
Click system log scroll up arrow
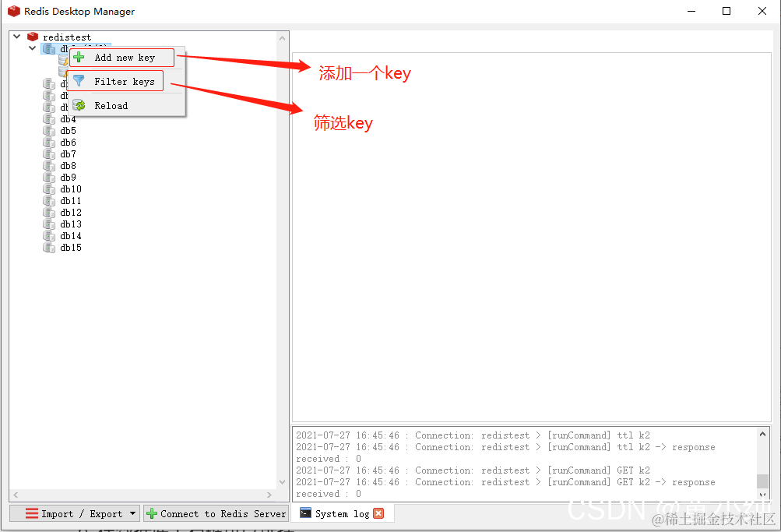tap(762, 434)
